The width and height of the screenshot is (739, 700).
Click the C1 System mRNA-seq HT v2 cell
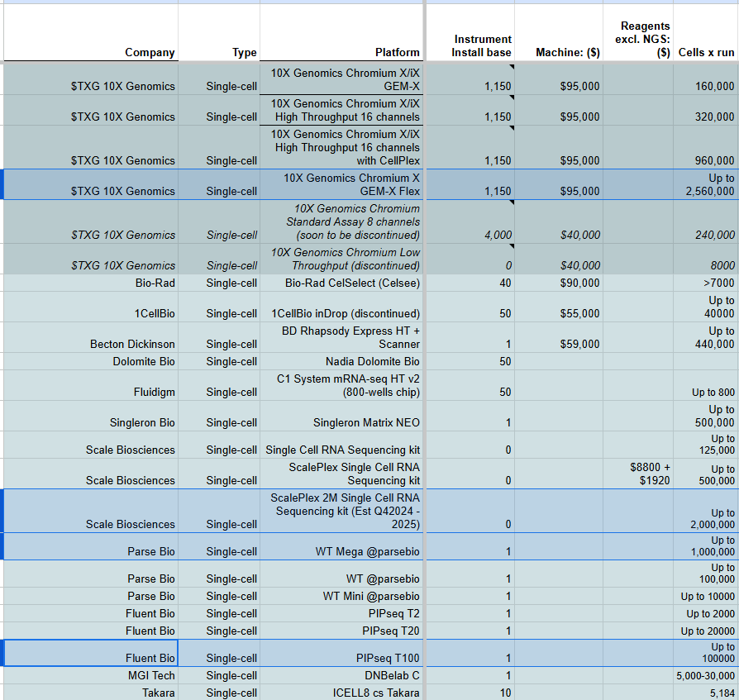341,386
